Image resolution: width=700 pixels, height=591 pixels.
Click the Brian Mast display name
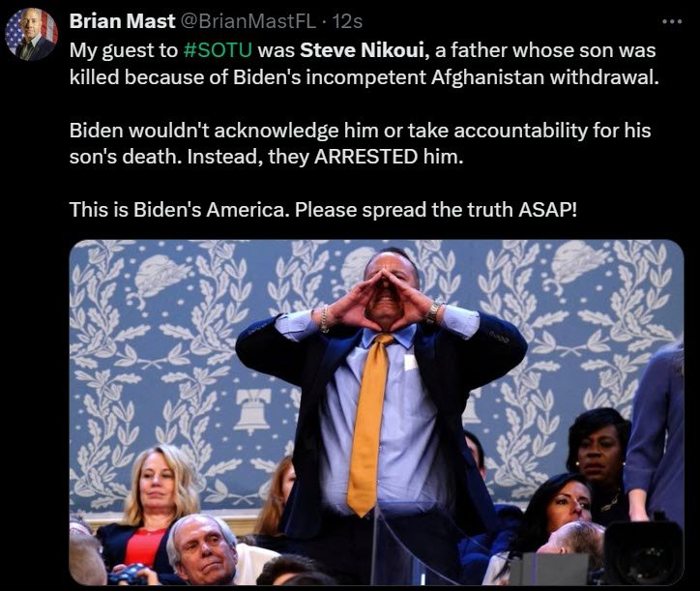(x=123, y=21)
